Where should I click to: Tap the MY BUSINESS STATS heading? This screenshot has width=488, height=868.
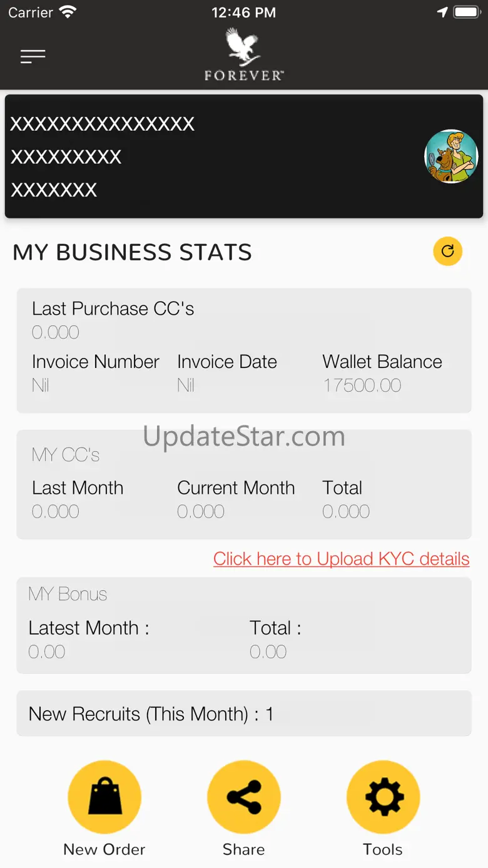coord(132,252)
